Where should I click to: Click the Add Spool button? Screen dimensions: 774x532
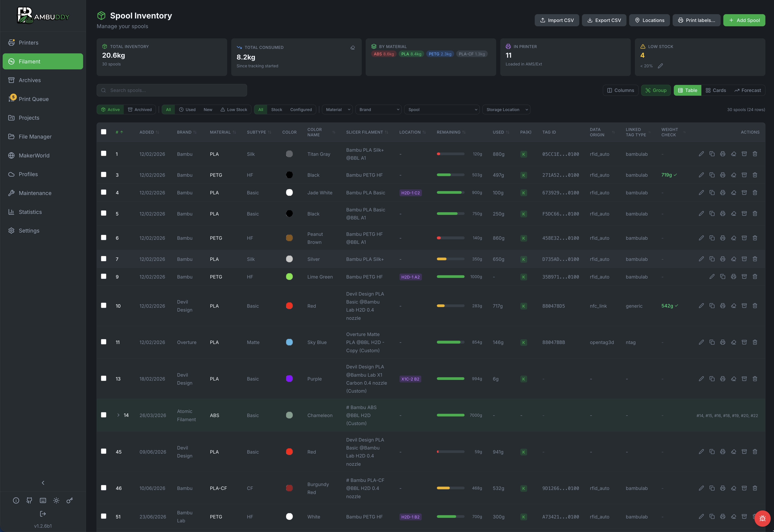coord(744,20)
